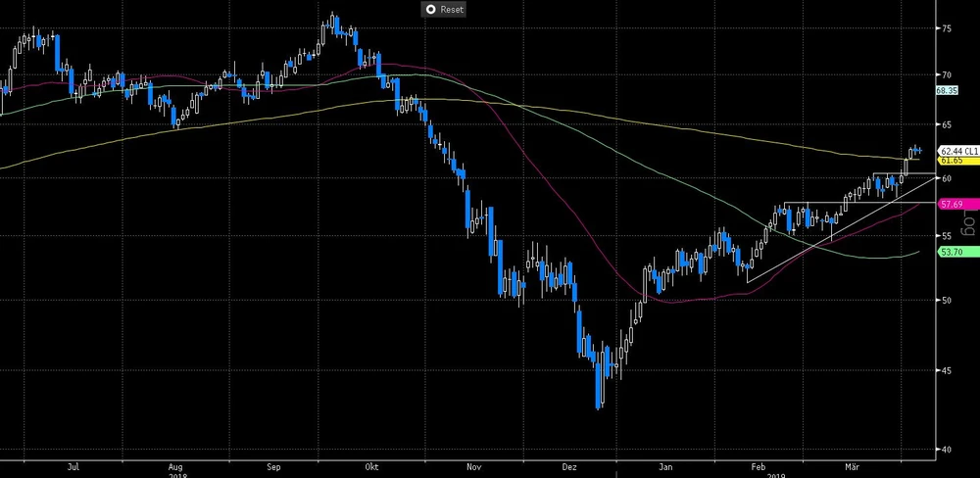Click the 50 level on the price axis
The image size is (980, 478).
tap(946, 300)
